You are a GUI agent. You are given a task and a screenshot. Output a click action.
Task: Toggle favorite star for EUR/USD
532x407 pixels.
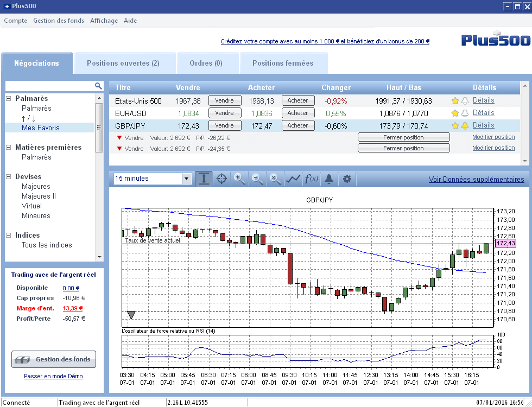point(455,113)
